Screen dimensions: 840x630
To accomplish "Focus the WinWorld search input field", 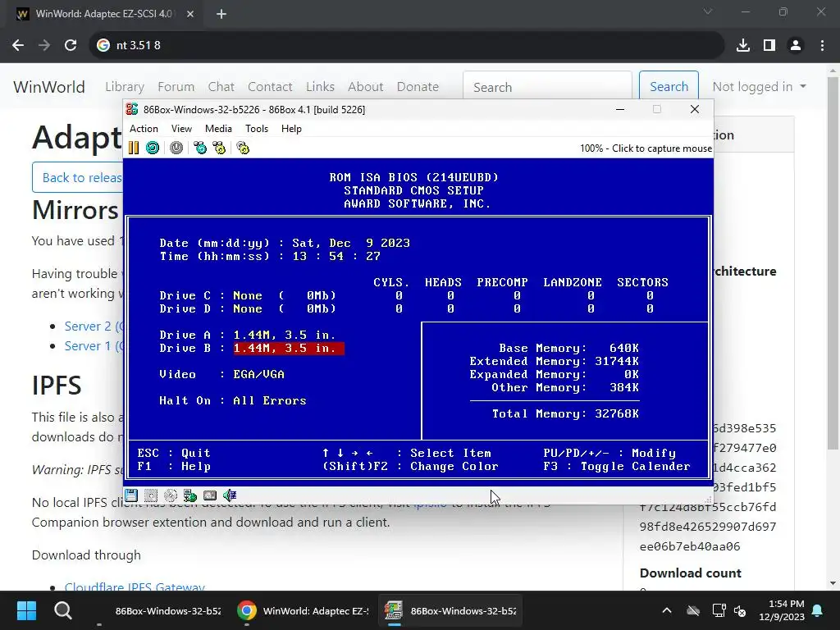I will (547, 86).
